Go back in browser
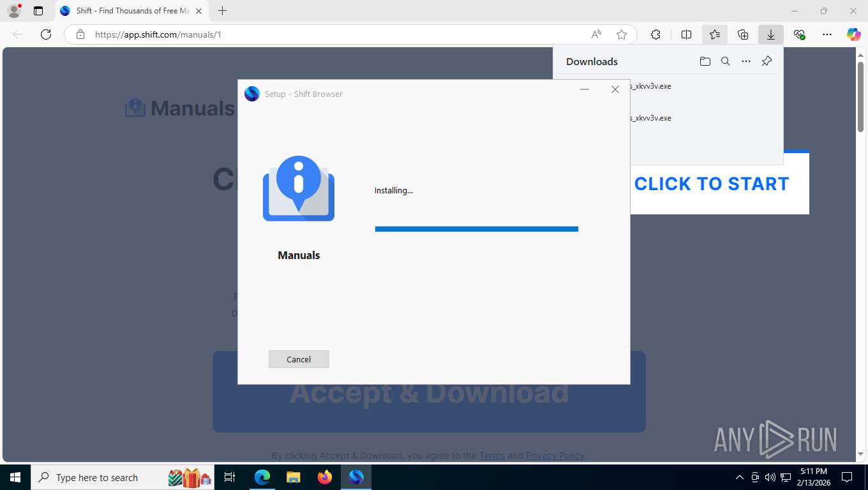Screen dimensions: 868x490 18,34
